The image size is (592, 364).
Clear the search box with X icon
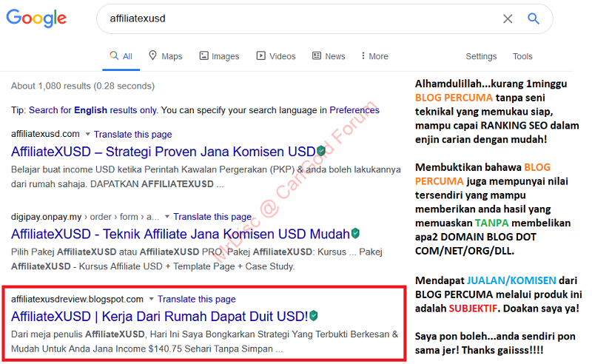click(508, 18)
